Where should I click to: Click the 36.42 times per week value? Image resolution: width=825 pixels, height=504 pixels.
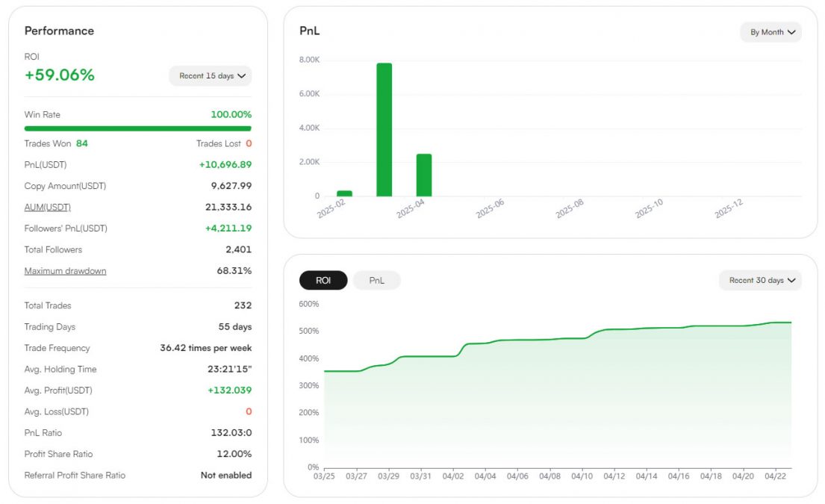(206, 348)
